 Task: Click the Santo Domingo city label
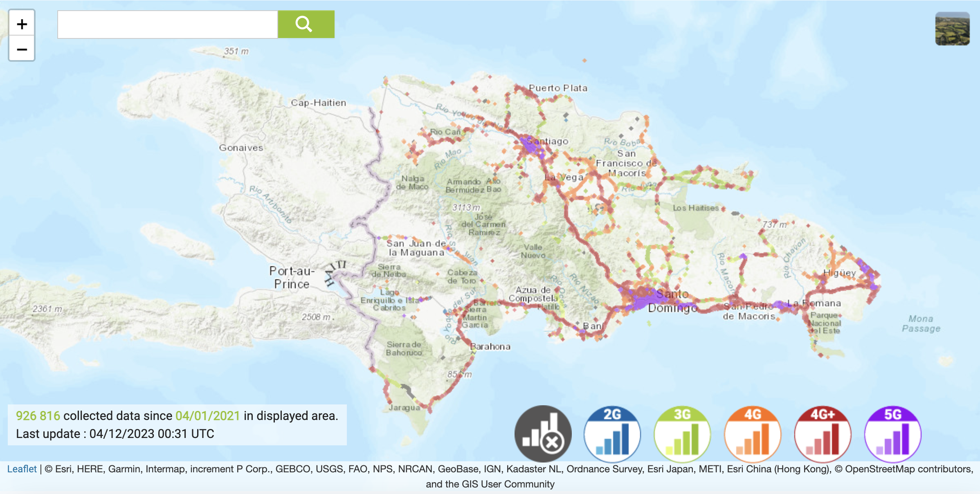pyautogui.click(x=672, y=301)
